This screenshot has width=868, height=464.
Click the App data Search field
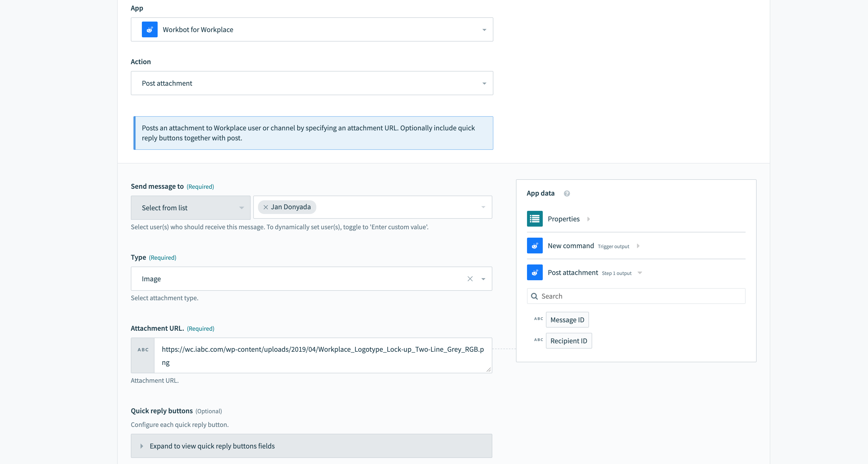click(x=640, y=296)
